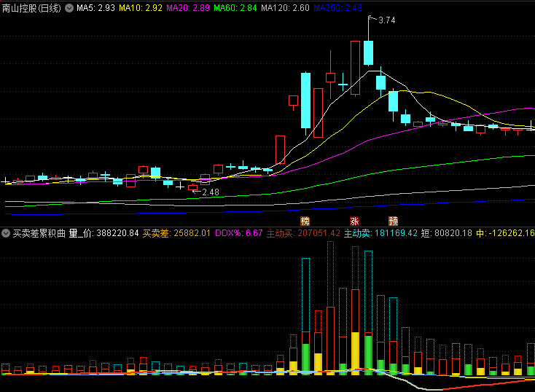Screen dimensions: 535x392
Task: Click the 3.74 high price annotation
Action: (386, 21)
